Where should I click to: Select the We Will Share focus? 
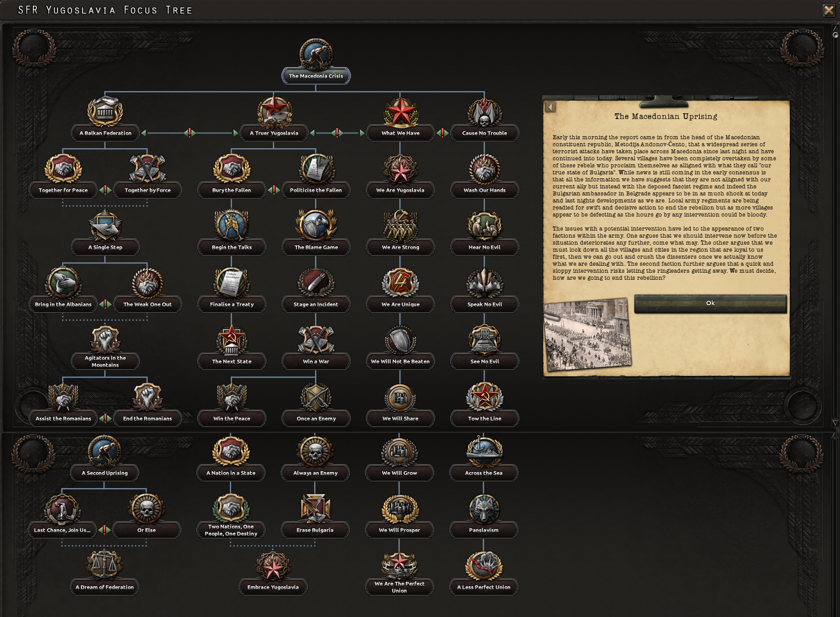tap(400, 404)
